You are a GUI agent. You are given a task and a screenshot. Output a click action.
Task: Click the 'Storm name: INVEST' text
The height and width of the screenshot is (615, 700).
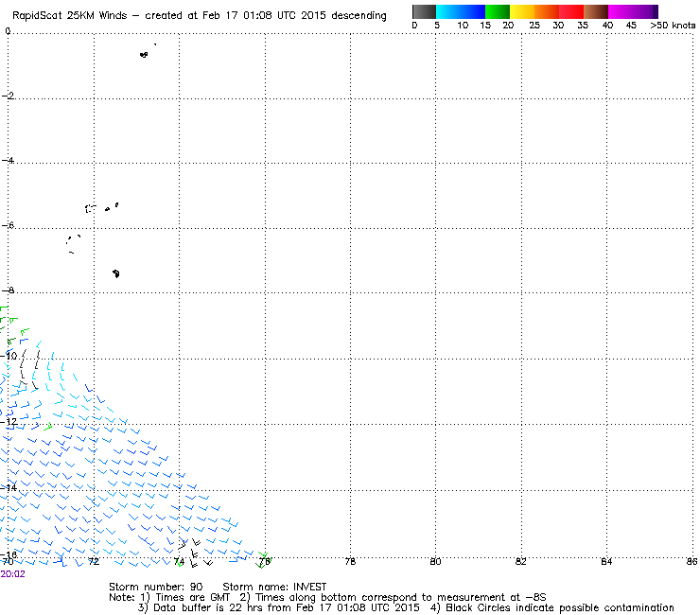274,587
